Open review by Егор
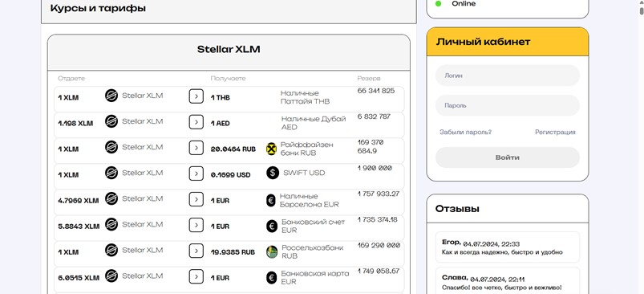The width and height of the screenshot is (644, 294). [507, 247]
